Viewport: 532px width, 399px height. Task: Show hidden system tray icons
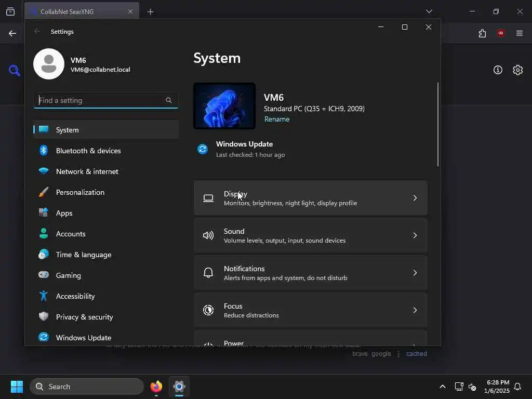click(x=443, y=387)
